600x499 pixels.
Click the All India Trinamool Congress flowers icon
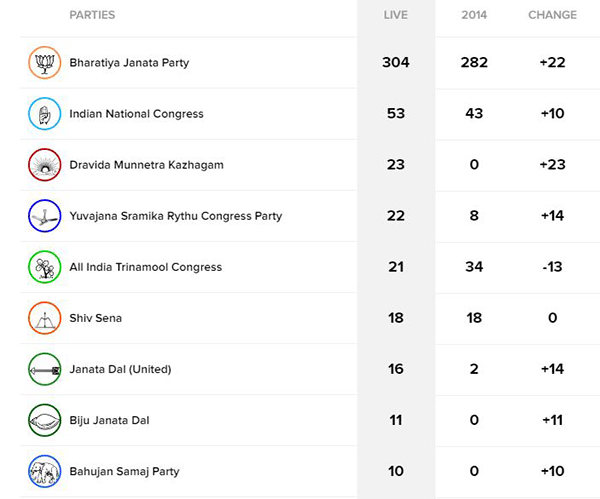[x=44, y=267]
